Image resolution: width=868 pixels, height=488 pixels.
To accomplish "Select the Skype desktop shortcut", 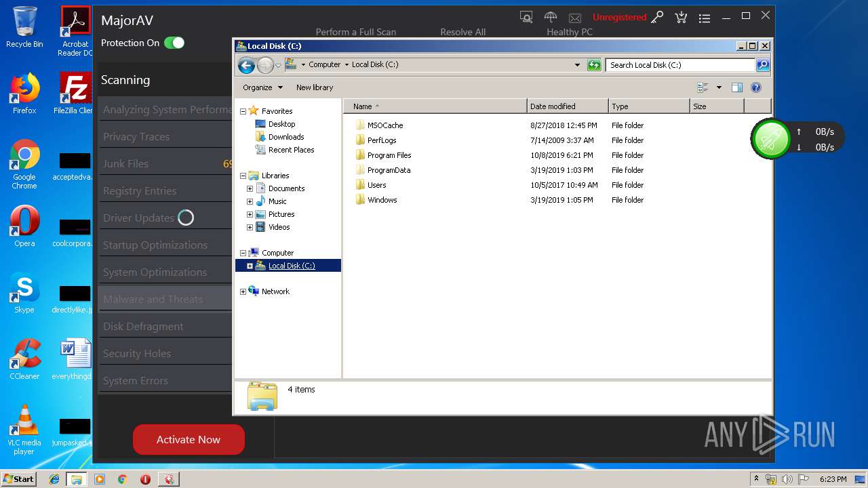I will point(24,293).
